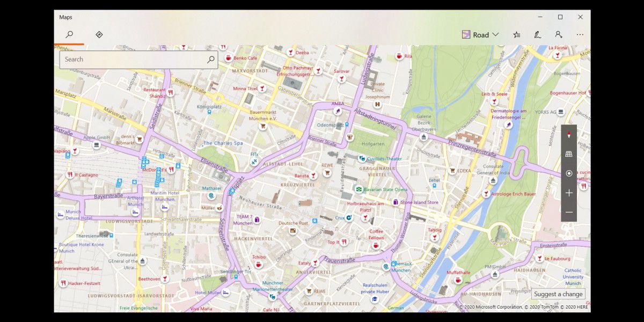Screen dimensions: 644x322
Task: Select the Cuvilliés-Theater map marker
Action: point(363,158)
